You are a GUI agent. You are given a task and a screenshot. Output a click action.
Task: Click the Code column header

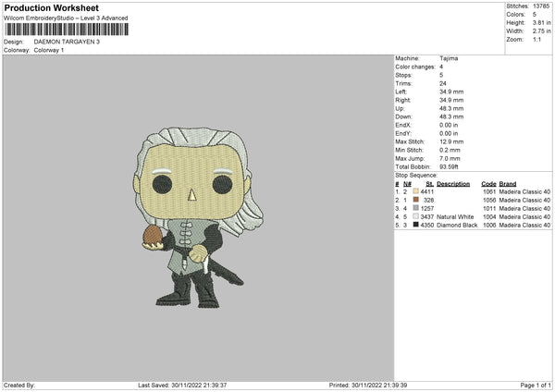coord(488,184)
